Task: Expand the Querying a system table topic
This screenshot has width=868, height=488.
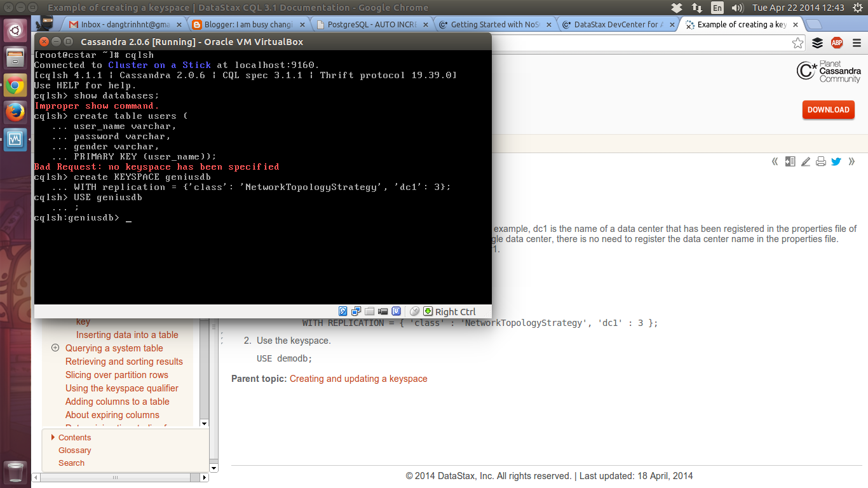Action: click(x=55, y=348)
